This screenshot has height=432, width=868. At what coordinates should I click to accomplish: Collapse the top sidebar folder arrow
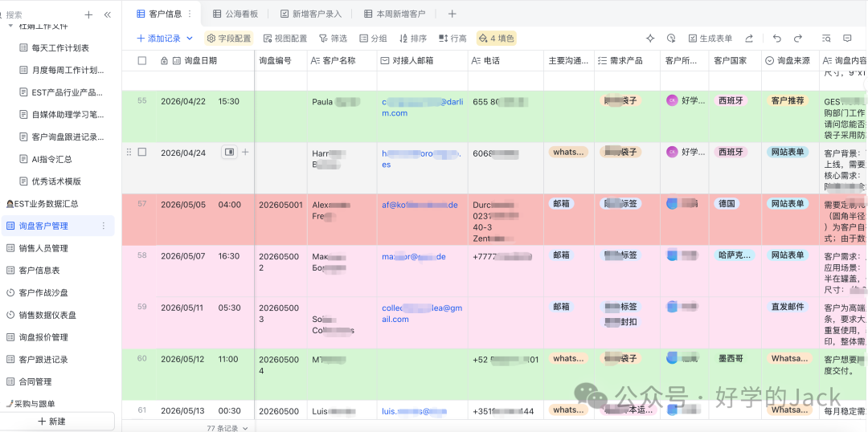11,26
